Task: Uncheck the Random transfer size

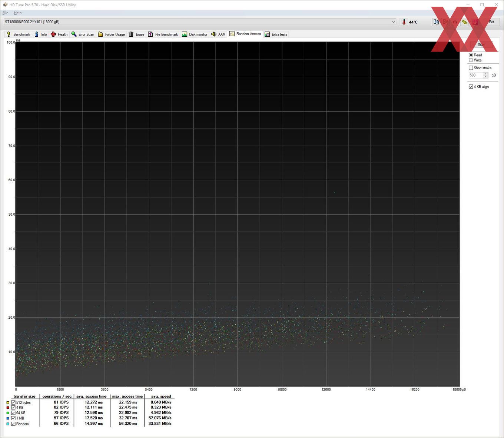Action: coord(13,424)
